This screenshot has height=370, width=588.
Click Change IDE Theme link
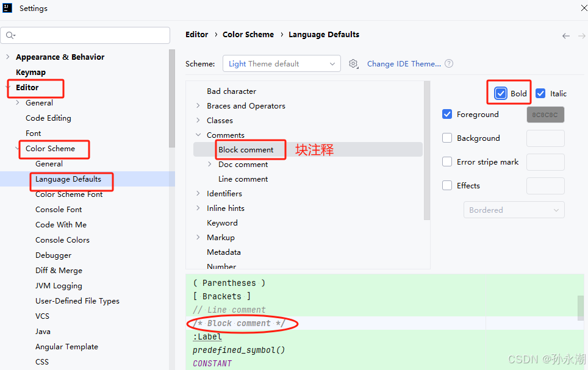[x=404, y=64]
